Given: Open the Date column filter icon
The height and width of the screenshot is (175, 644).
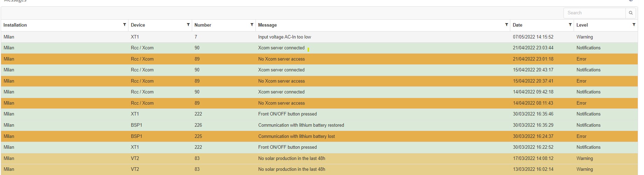Looking at the screenshot, I should pyautogui.click(x=570, y=24).
